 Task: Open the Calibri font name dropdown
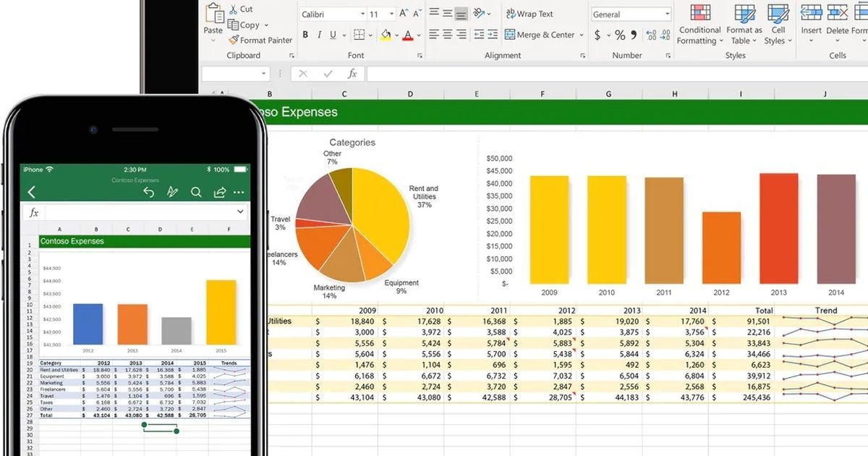(x=362, y=14)
